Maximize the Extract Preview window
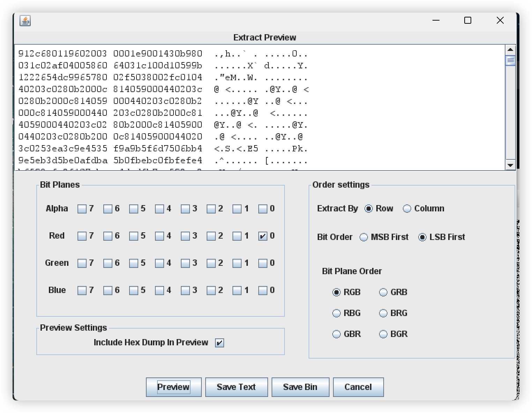Image resolution: width=532 pixels, height=413 pixels. [467, 21]
